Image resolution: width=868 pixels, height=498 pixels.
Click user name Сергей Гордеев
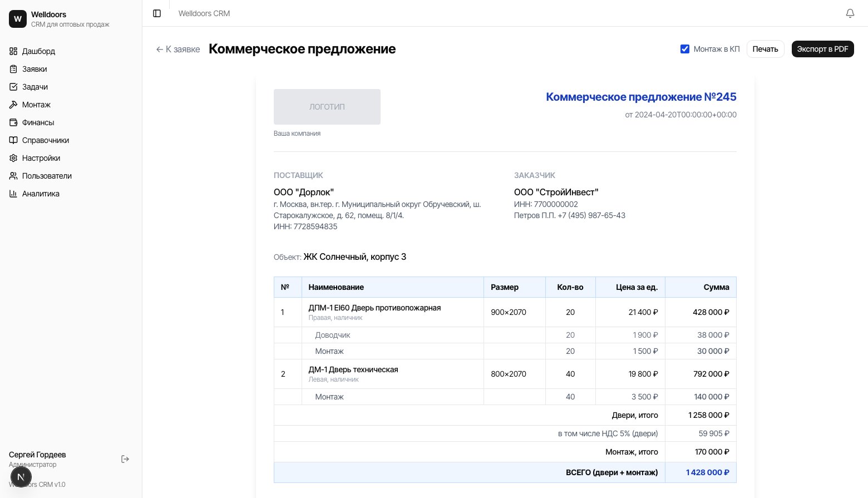(37, 455)
